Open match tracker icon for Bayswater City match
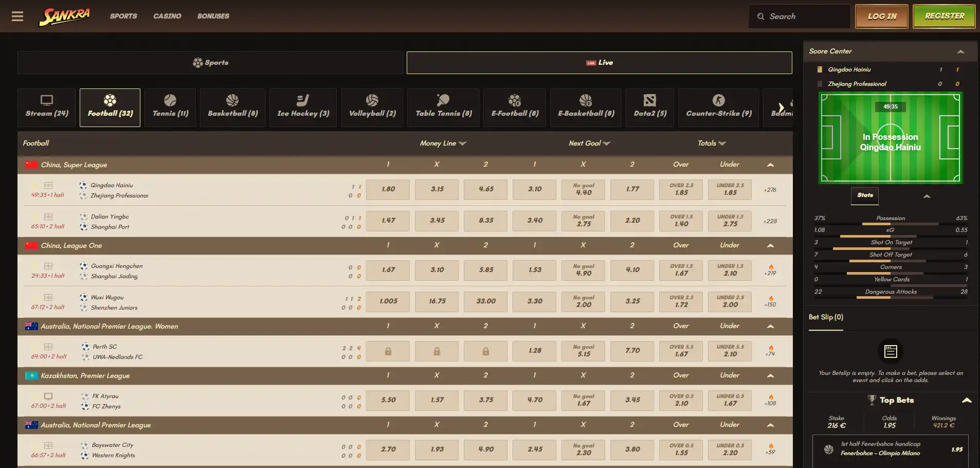This screenshot has width=980, height=468. 48,445
